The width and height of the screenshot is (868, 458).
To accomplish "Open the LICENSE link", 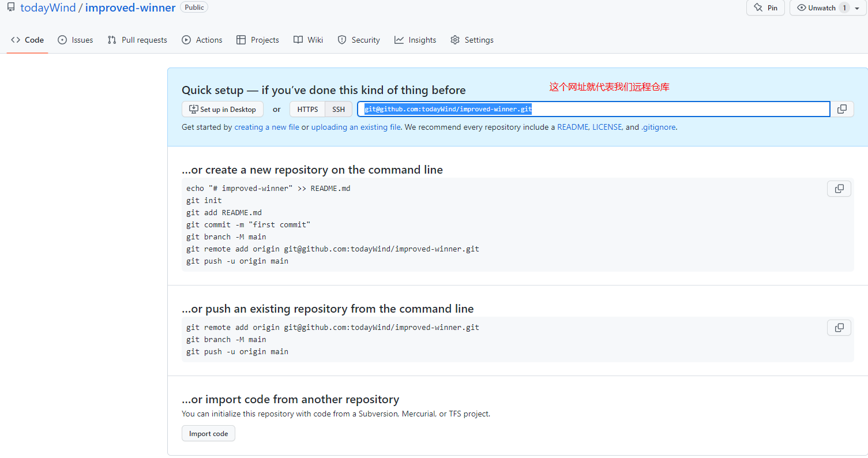I will pyautogui.click(x=607, y=127).
